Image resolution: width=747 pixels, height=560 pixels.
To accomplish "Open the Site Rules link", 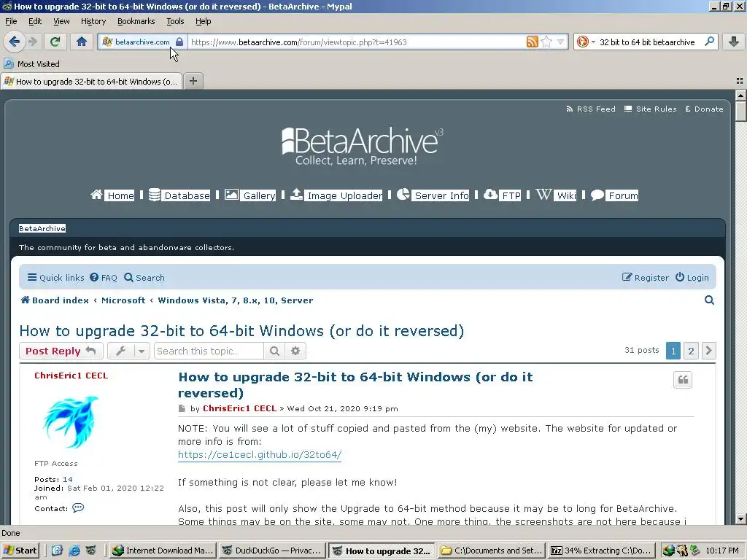I will tap(650, 109).
